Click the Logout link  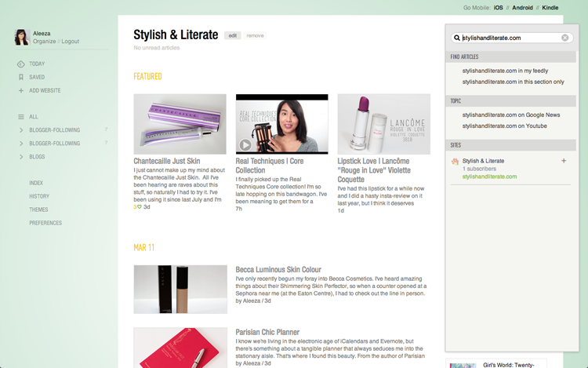70,42
